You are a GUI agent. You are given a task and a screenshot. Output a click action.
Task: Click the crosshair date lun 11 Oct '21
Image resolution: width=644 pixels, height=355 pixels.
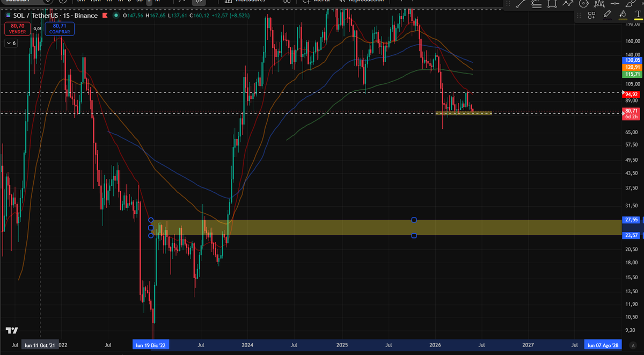tap(40, 345)
